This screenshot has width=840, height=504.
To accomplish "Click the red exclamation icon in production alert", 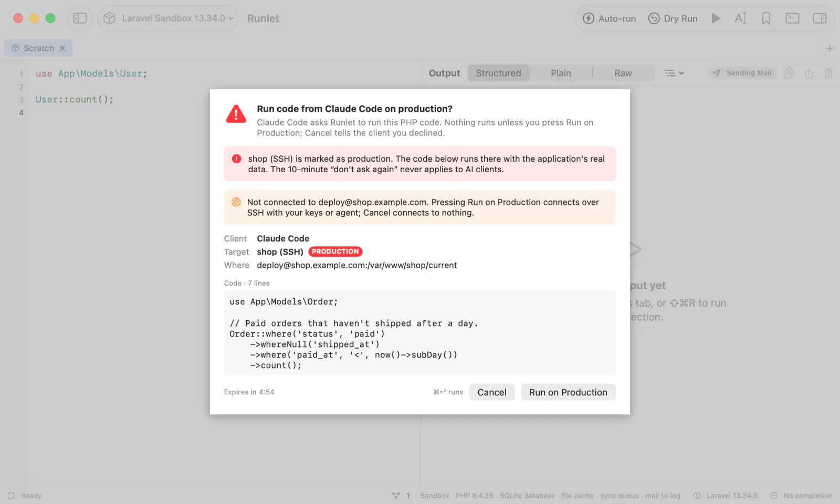I will point(237,159).
